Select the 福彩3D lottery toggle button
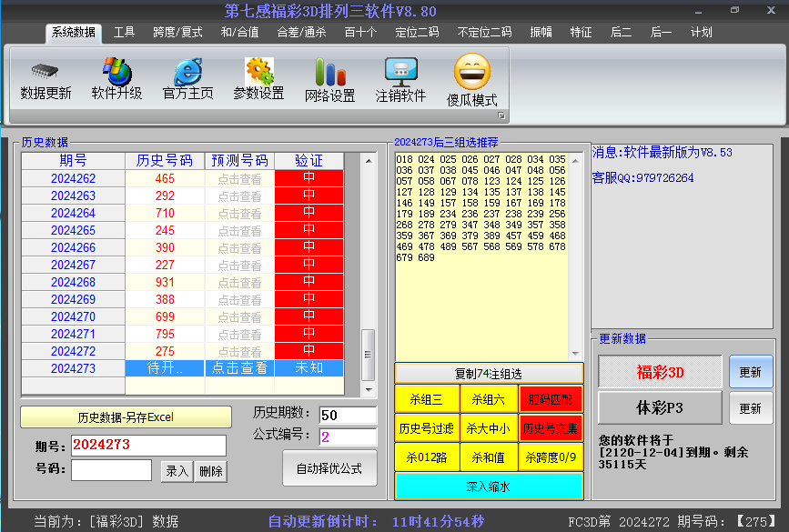The width and height of the screenshot is (789, 532). point(660,373)
